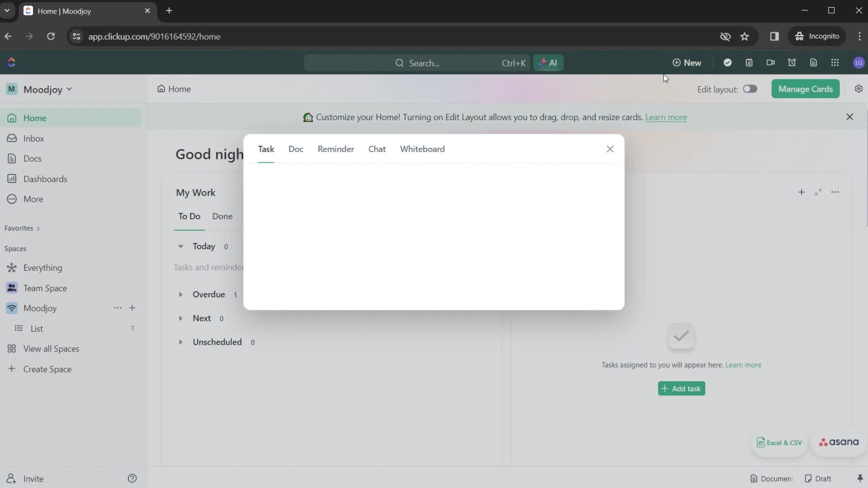The width and height of the screenshot is (868, 488).
Task: Switch to the Chat tab
Action: (377, 149)
